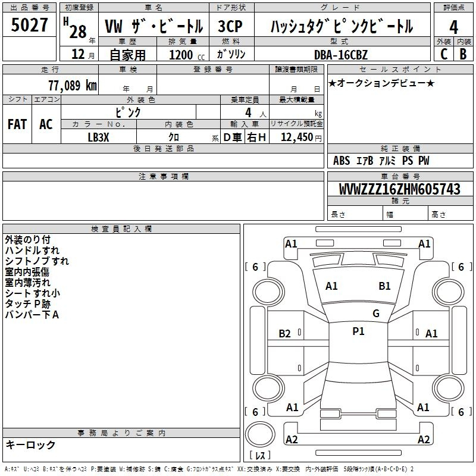Click the レス label under the spare tire
Viewport: 476px width, 476px height.
pyautogui.click(x=260, y=456)
